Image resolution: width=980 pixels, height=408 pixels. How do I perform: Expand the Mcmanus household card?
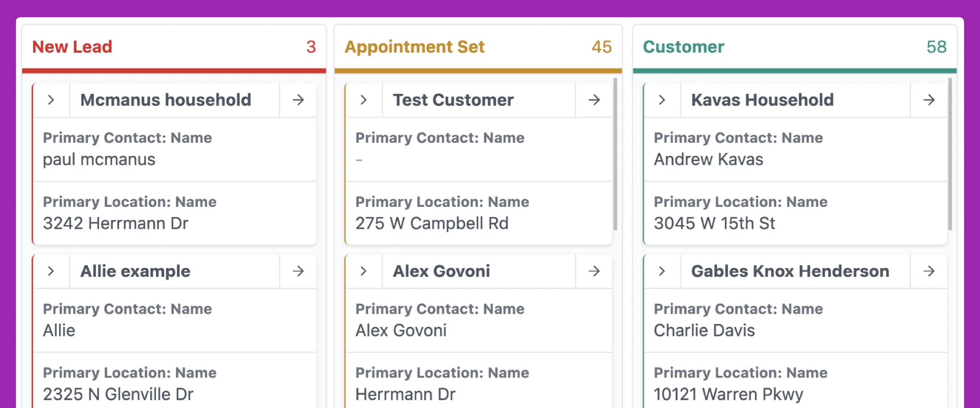click(x=51, y=100)
